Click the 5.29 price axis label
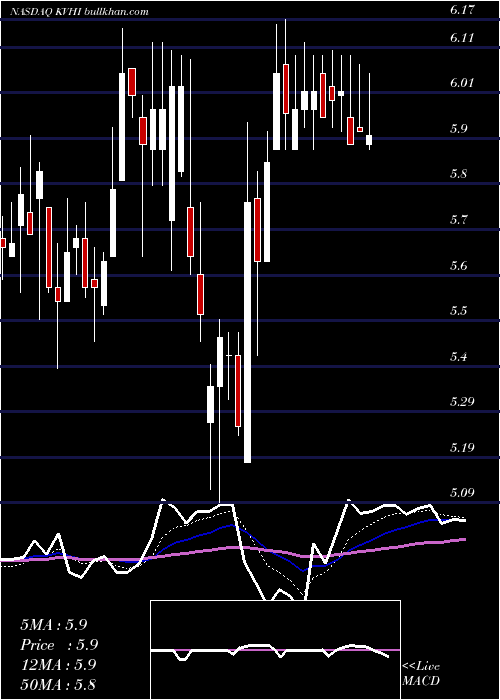The width and height of the screenshot is (500, 700). click(462, 402)
